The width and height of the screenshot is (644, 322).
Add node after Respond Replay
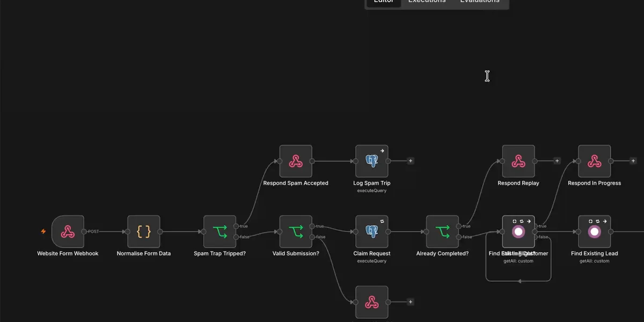[x=557, y=160]
